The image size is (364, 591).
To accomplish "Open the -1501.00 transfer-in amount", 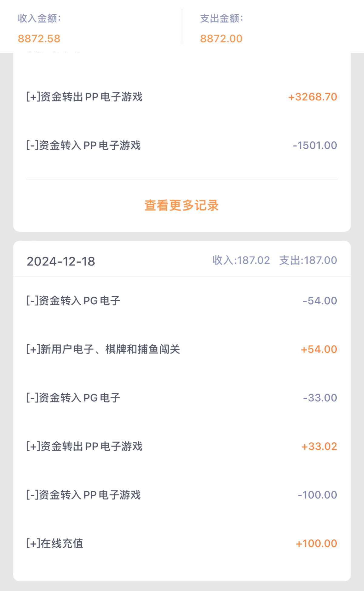I will coord(315,145).
